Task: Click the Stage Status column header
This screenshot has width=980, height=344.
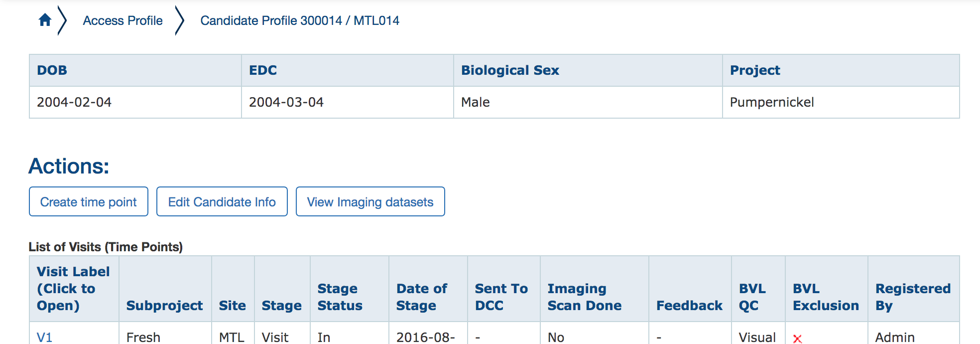Action: pos(340,297)
